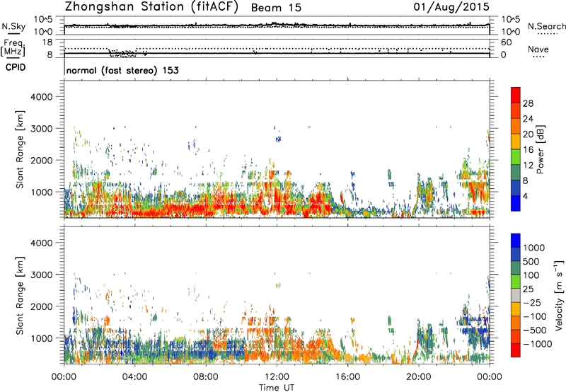Select the '3000' tick of the power panel
The image size is (566, 392).
point(41,129)
